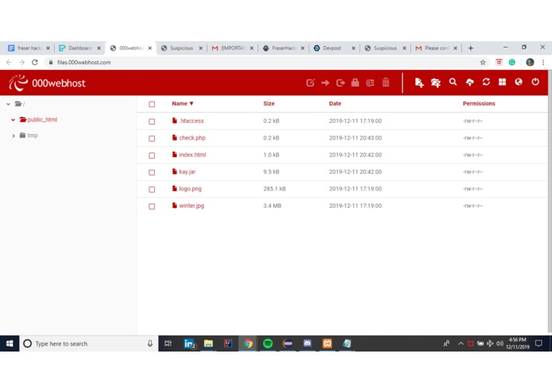Screen dimensions: 552x392
Task: Click the Windows search box
Action: click(89, 344)
